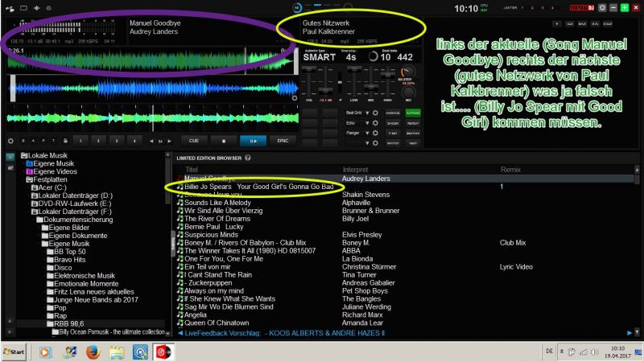644x362 pixels.
Task: Sort the browser by Titel column
Action: point(192,170)
